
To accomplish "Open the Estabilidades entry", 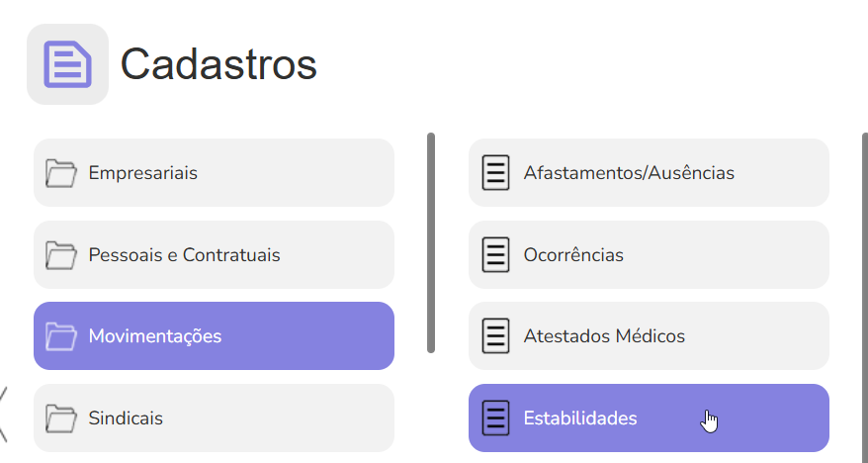I will (x=580, y=418).
